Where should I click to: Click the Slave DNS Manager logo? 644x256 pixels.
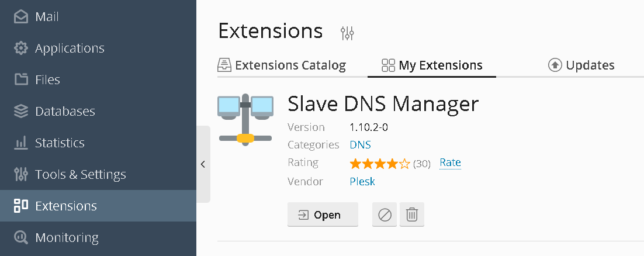coord(245,119)
